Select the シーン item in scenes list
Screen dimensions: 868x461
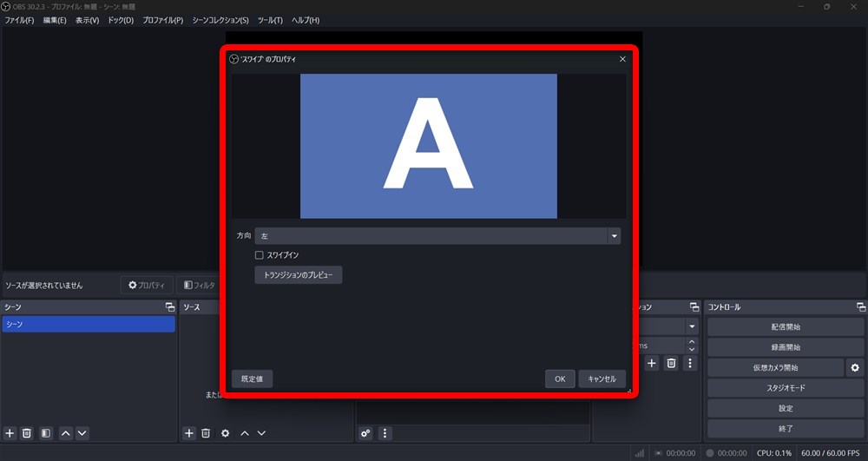(x=88, y=324)
